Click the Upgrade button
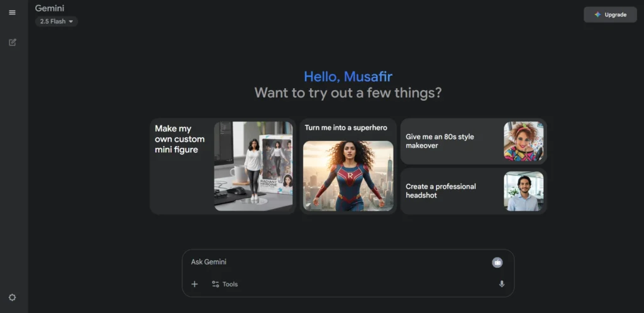The image size is (644, 313). [x=610, y=15]
